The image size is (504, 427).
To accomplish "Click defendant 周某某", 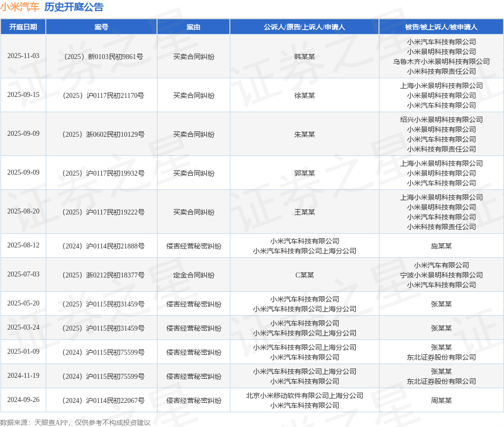I will pyautogui.click(x=441, y=400).
